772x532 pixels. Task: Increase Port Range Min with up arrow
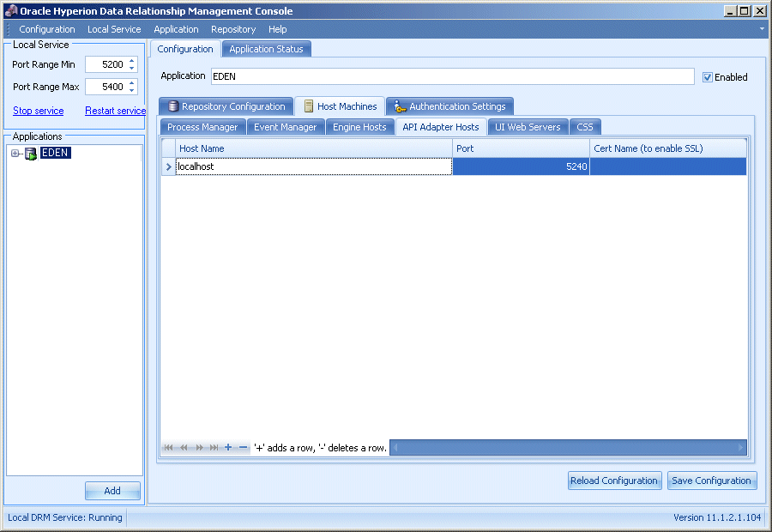click(131, 61)
